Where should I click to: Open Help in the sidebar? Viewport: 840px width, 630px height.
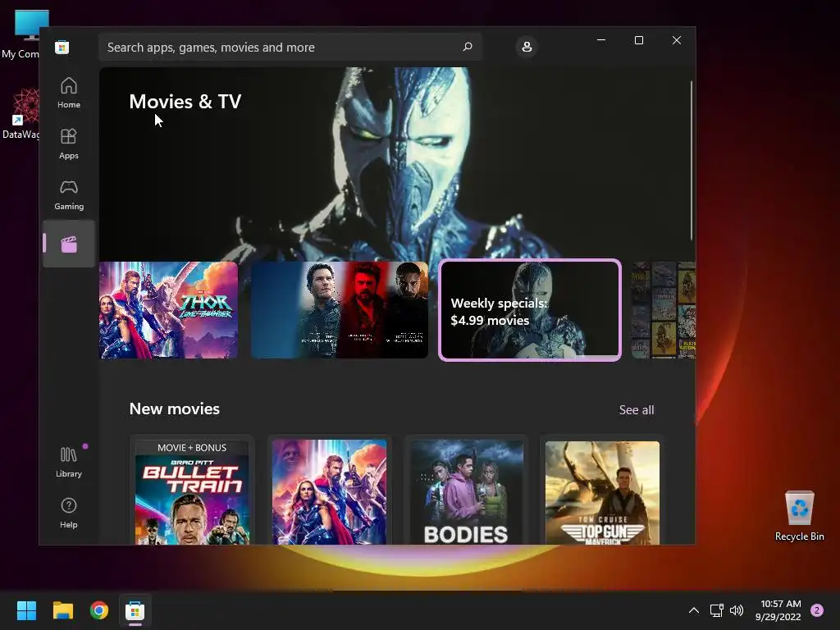coord(69,513)
